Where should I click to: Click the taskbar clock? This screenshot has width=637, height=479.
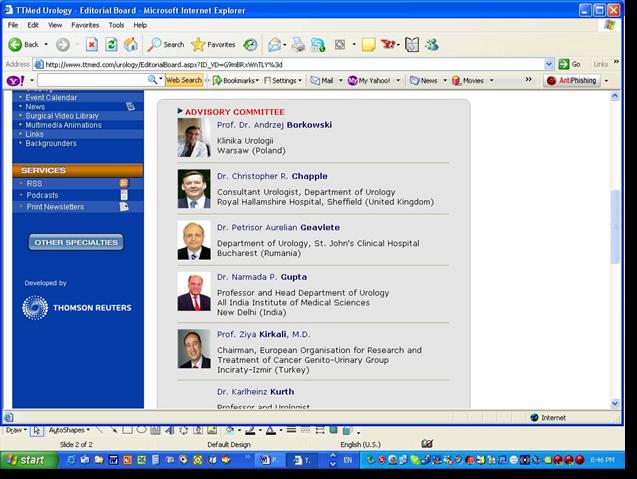pyautogui.click(x=602, y=460)
